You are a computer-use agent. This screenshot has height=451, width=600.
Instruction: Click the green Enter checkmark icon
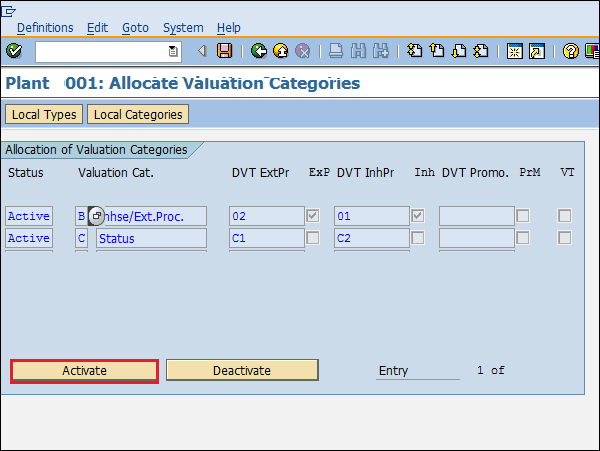tap(14, 51)
